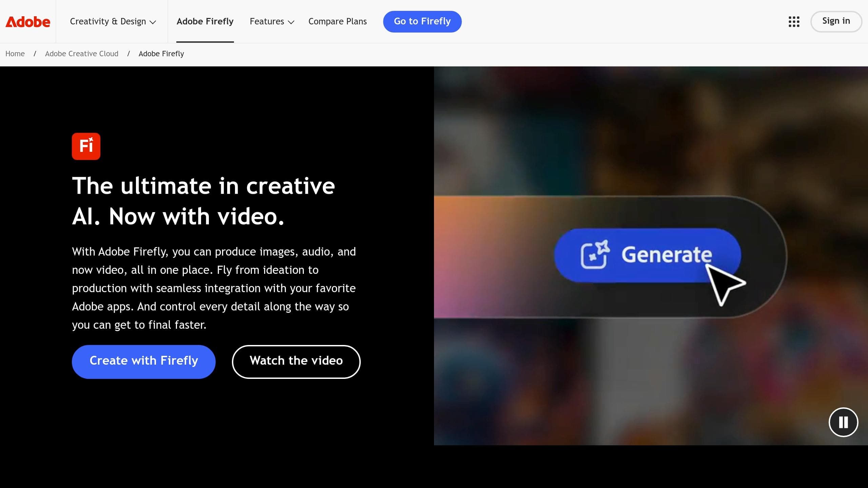Screen dimensions: 868x488
Task: Click the paragraph starting "With Adobe Firefly"
Action: click(x=214, y=288)
